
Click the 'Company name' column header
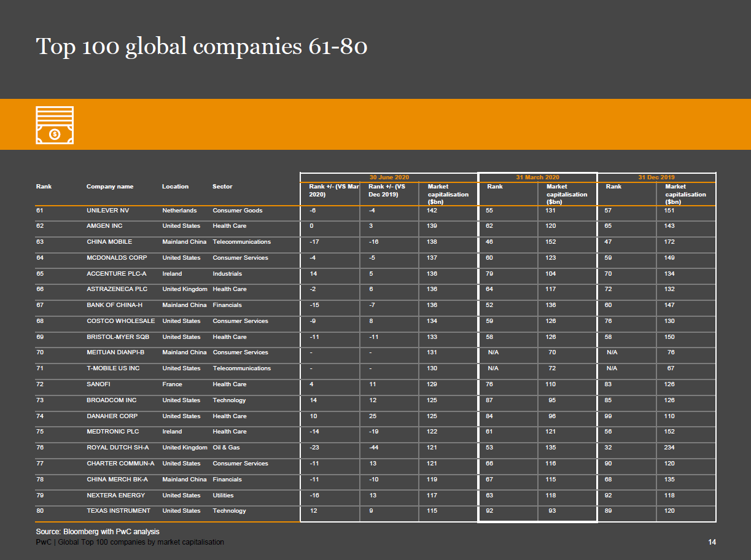[x=110, y=187]
